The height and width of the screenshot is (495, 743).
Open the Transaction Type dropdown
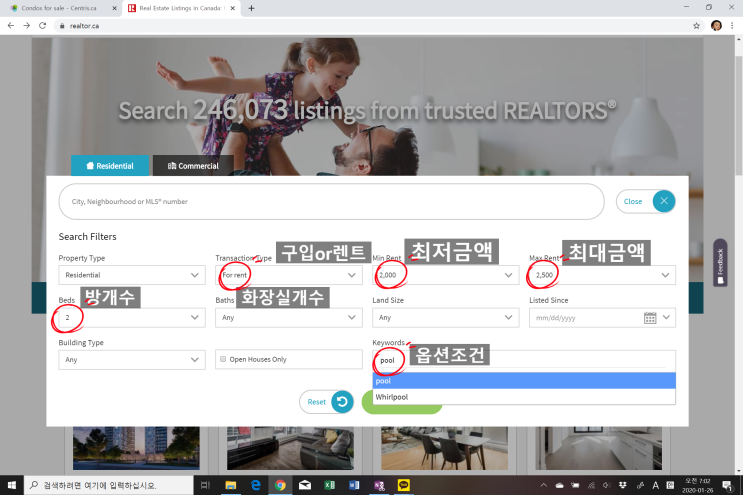[x=289, y=275]
